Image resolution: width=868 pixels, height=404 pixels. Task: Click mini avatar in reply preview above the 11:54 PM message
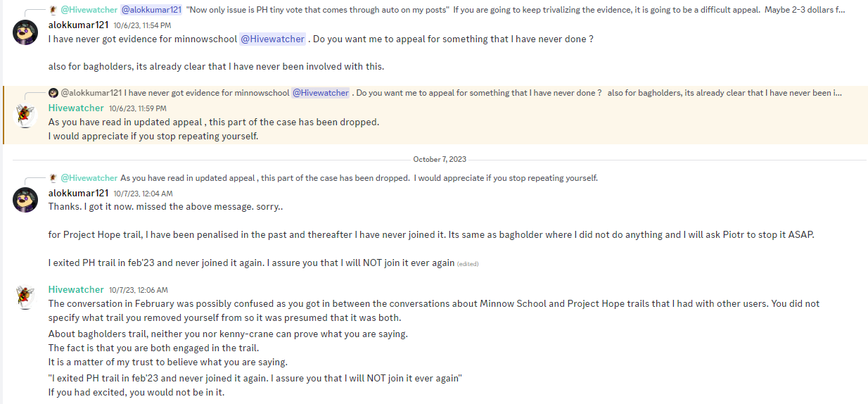tap(53, 10)
